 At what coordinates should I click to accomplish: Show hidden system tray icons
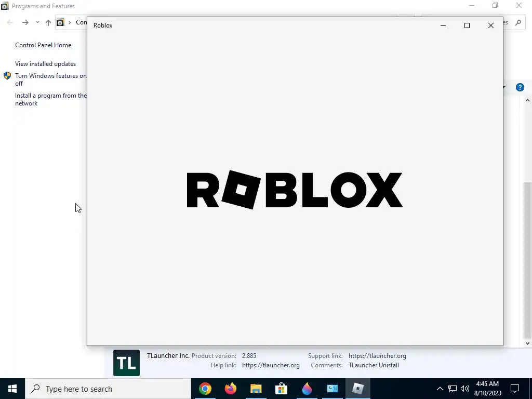440,389
